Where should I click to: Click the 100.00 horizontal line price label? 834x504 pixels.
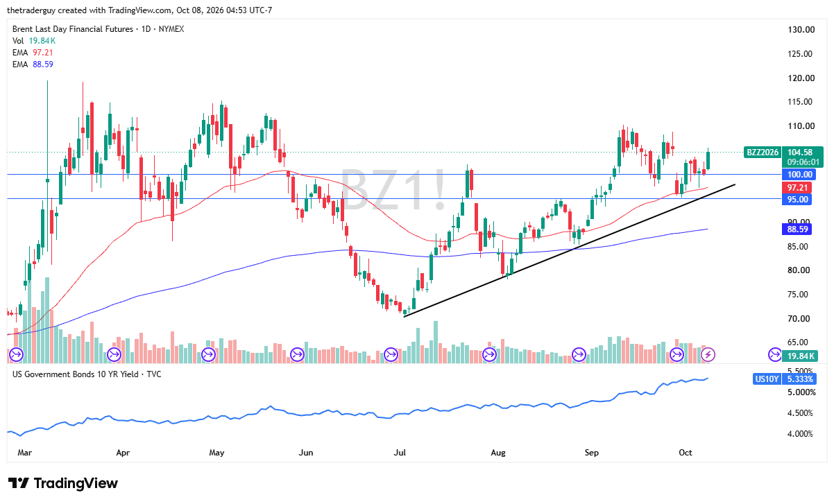798,175
